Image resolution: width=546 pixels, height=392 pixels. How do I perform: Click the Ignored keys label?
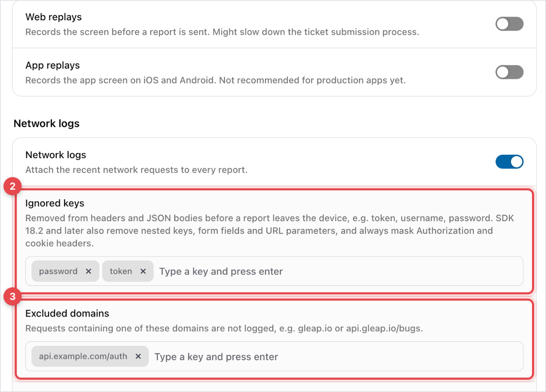coord(55,203)
